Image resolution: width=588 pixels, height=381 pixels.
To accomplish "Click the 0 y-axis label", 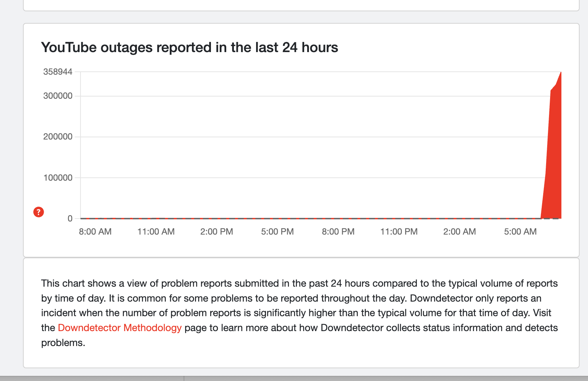I will (70, 219).
